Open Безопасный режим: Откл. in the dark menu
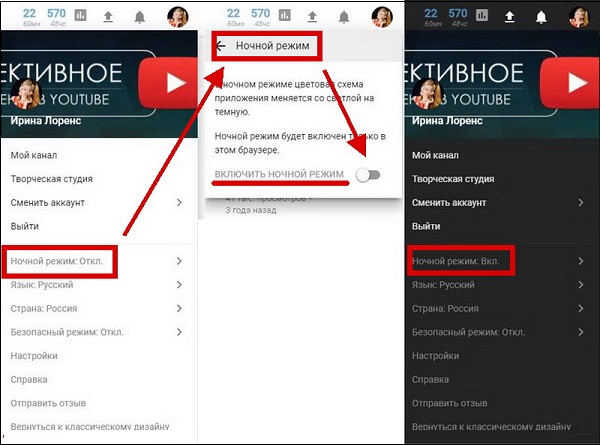Viewport: 600px width, 445px height. [468, 332]
